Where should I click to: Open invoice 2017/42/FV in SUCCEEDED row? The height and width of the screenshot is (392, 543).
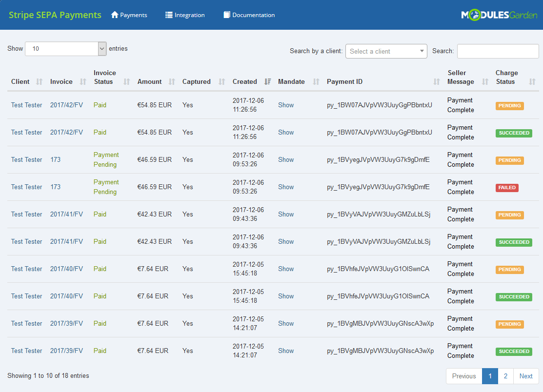point(66,133)
